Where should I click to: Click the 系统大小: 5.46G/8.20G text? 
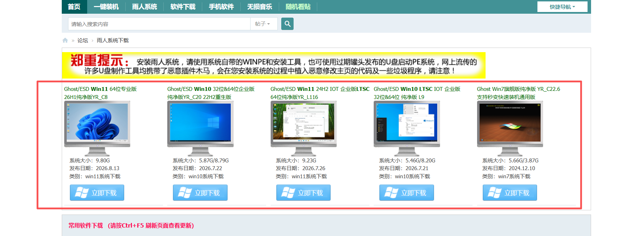pos(407,161)
